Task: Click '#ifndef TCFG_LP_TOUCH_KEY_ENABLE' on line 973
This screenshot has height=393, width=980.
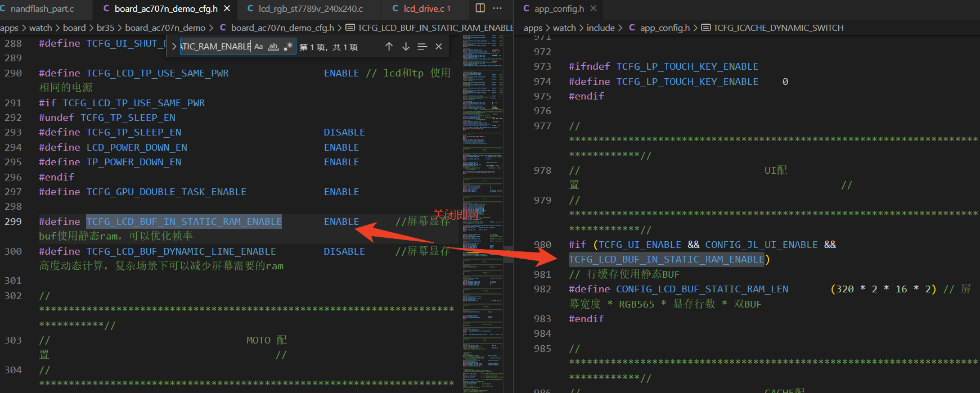Action: coord(663,66)
